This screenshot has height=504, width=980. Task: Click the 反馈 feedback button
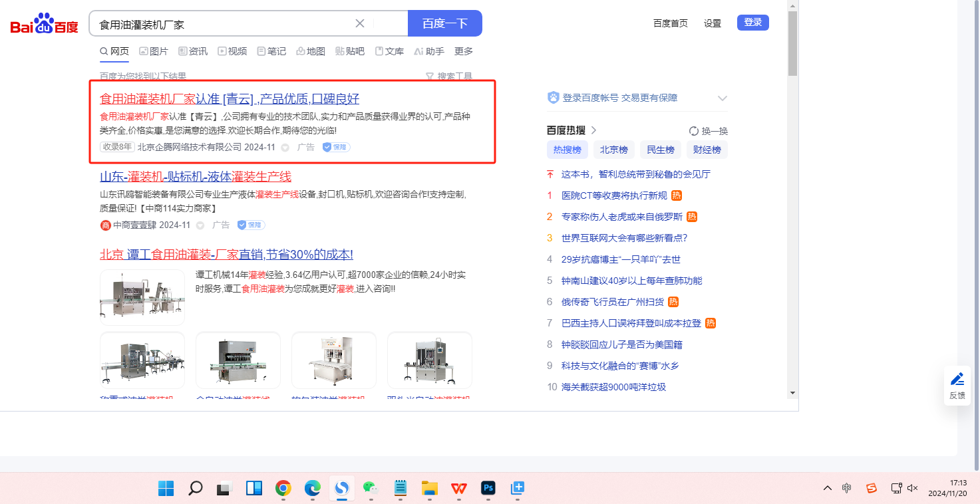coord(957,386)
